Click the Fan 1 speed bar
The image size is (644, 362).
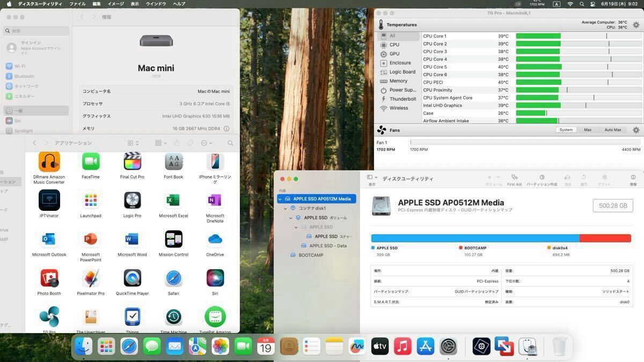coord(525,143)
